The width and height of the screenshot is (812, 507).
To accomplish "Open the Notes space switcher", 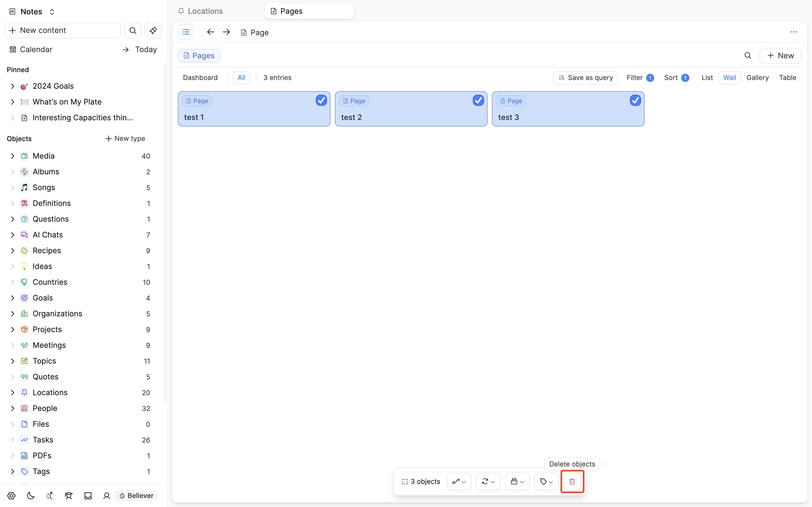I will click(x=32, y=12).
